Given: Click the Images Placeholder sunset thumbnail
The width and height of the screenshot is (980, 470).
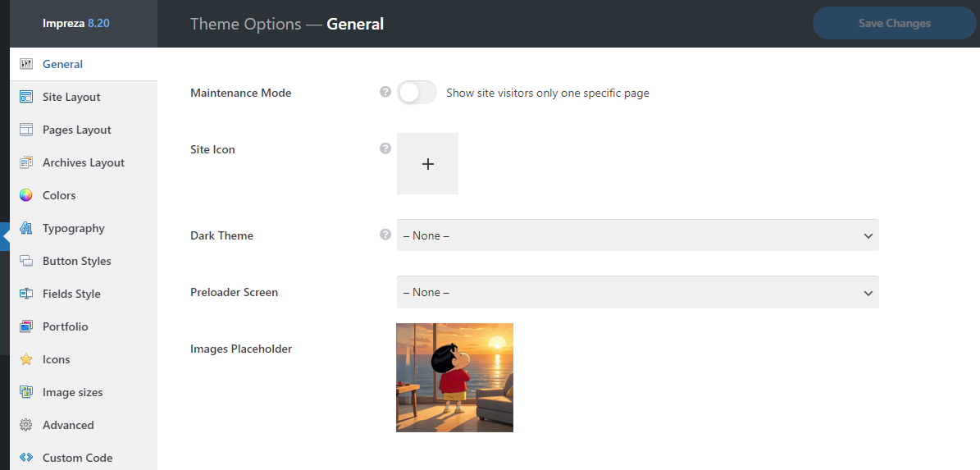Looking at the screenshot, I should (x=454, y=377).
